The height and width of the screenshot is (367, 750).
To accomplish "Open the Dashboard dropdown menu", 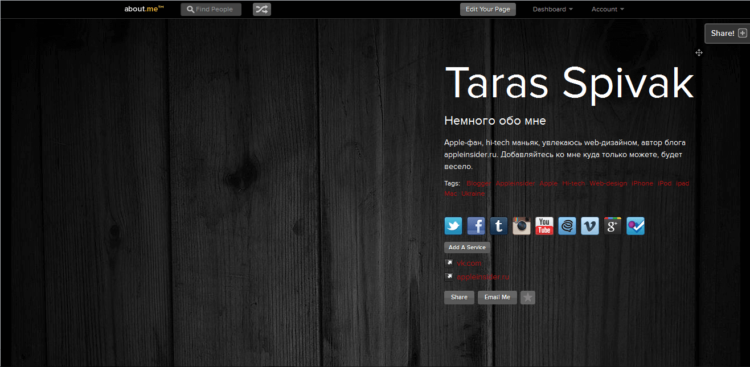I will (x=552, y=9).
